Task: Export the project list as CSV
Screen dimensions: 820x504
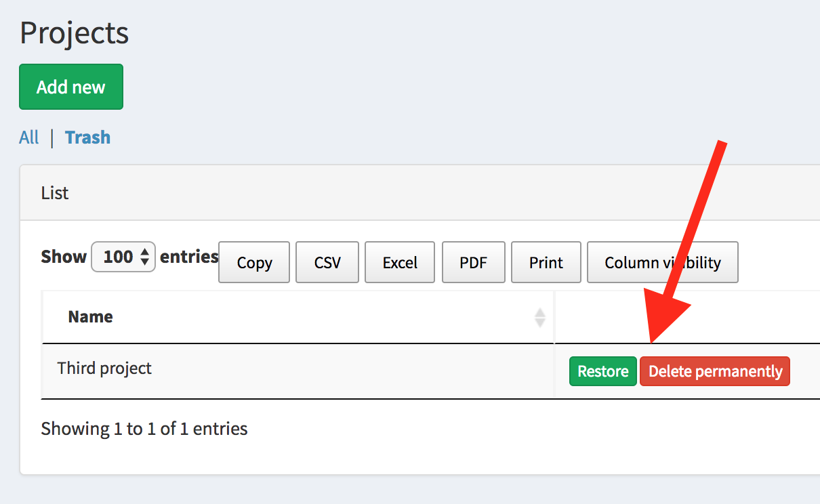Action: [x=327, y=262]
